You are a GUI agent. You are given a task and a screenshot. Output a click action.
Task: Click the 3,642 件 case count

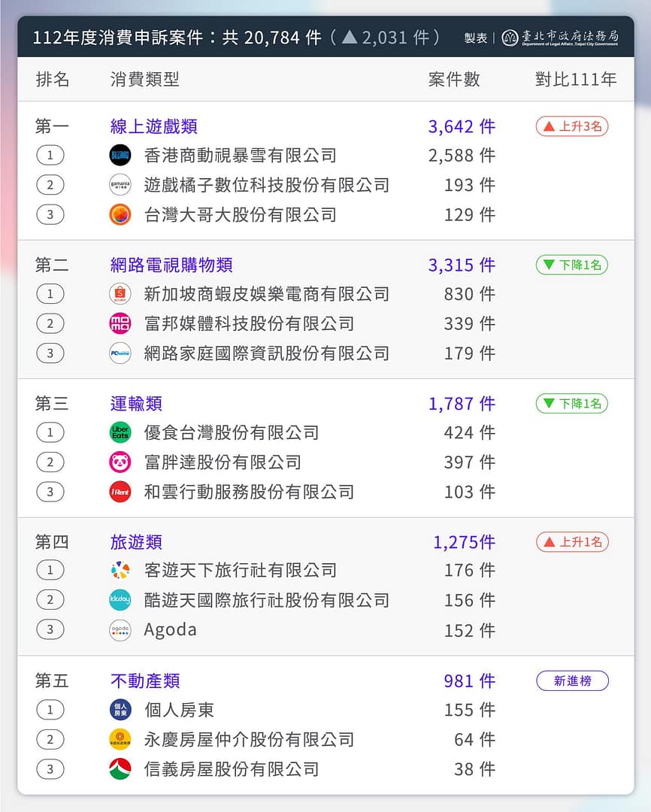point(462,126)
